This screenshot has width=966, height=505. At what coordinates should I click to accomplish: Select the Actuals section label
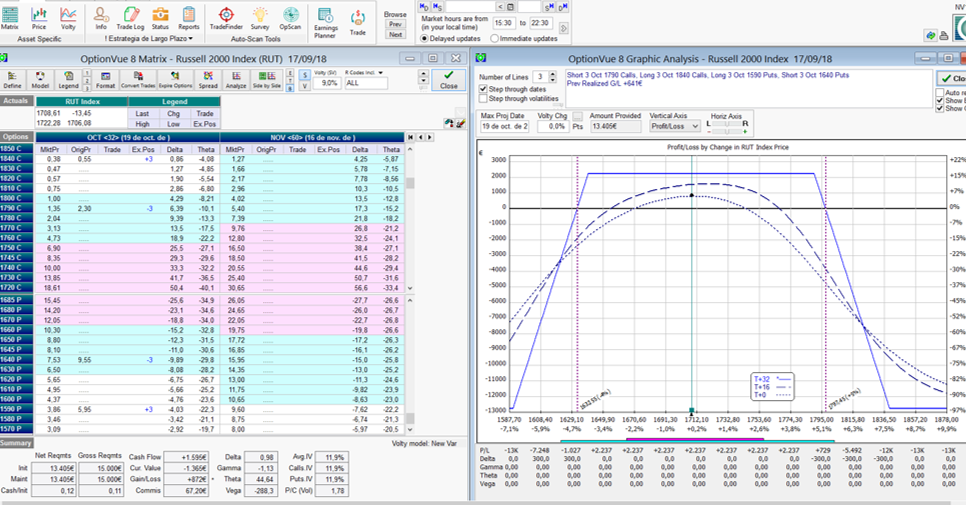click(15, 100)
